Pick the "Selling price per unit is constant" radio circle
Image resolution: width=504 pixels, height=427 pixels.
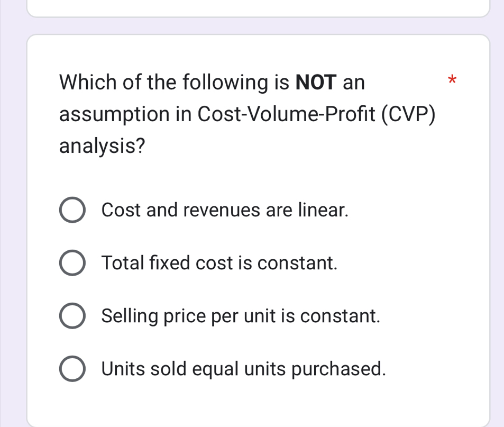[72, 316]
